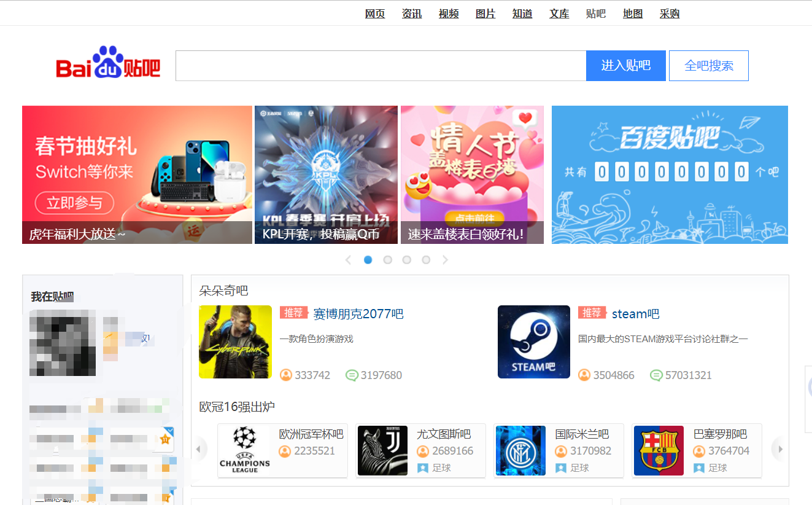Click post icon next to 57031321

pyautogui.click(x=656, y=375)
